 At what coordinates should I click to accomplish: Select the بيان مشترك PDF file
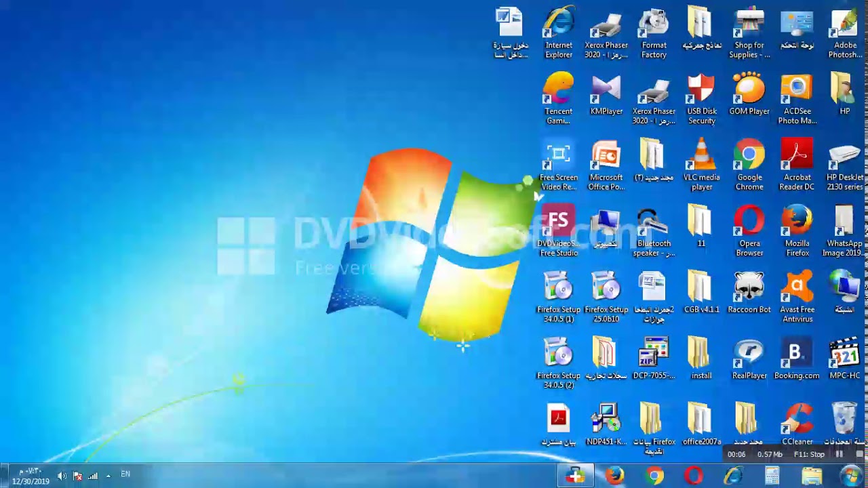click(x=559, y=424)
